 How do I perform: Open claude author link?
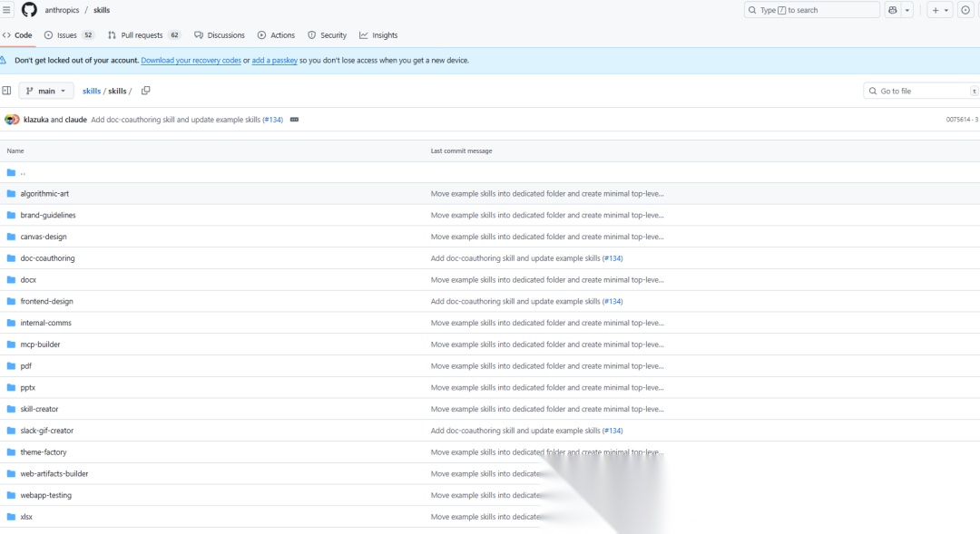coord(75,120)
